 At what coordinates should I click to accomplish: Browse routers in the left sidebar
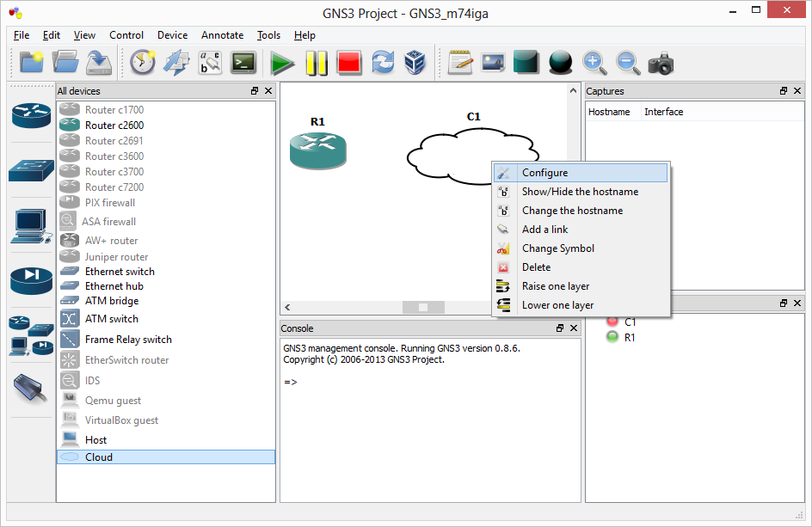[31, 115]
